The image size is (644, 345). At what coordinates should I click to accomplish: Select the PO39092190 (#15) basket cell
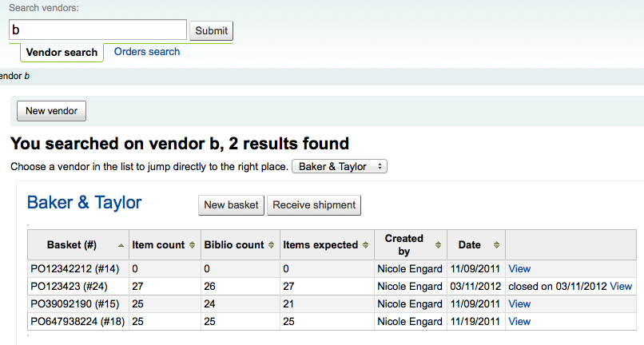(x=78, y=304)
